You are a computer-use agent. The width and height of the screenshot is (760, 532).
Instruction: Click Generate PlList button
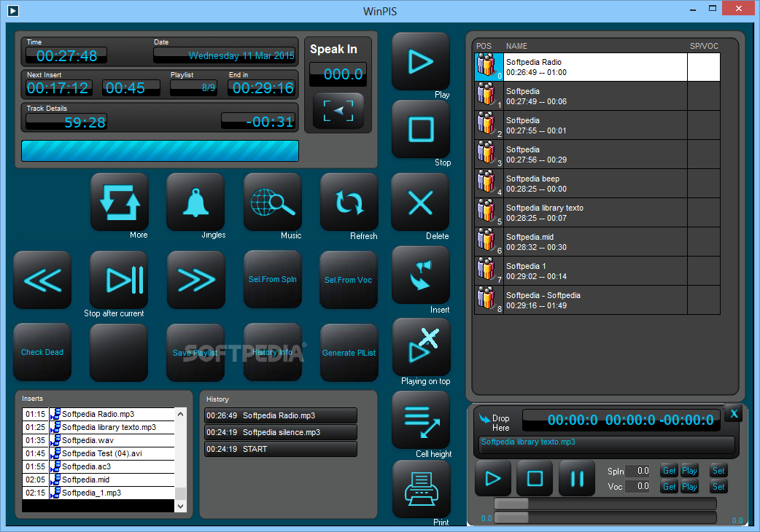[x=349, y=353]
